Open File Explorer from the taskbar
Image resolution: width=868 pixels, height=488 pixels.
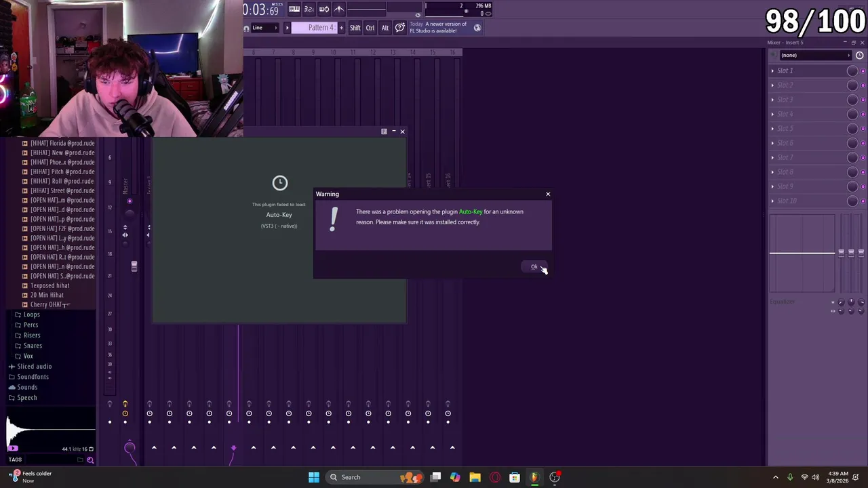click(x=475, y=477)
